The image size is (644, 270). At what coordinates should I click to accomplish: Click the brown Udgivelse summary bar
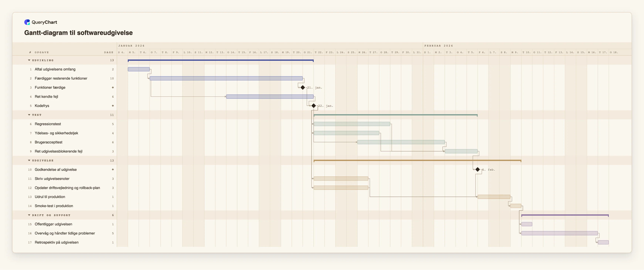(x=417, y=161)
